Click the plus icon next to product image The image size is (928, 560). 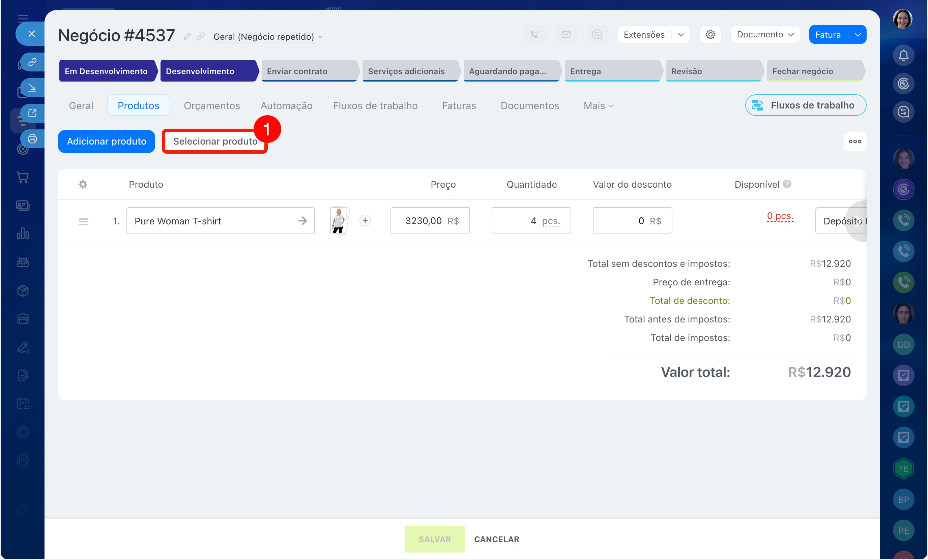pos(365,221)
